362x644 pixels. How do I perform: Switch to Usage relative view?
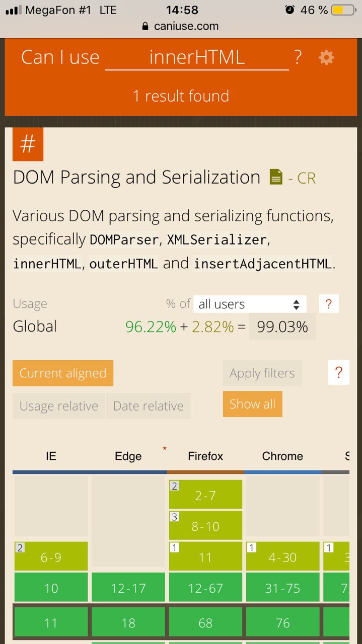point(59,406)
